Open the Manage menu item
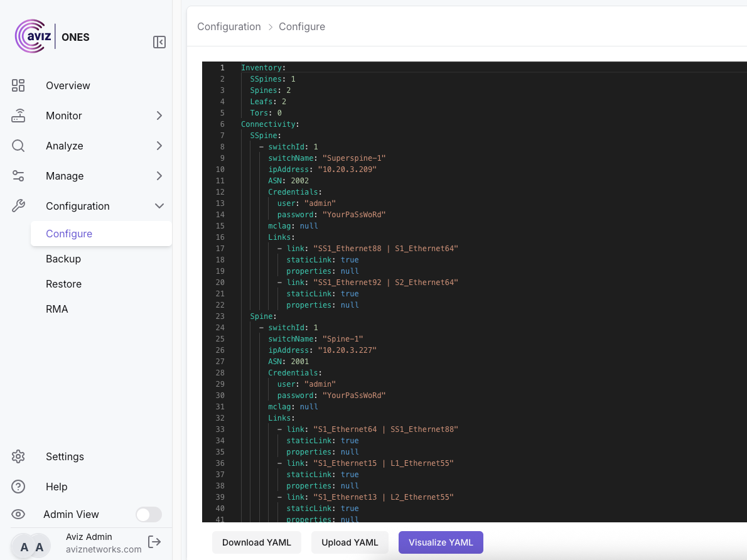The height and width of the screenshot is (560, 747). 65,176
